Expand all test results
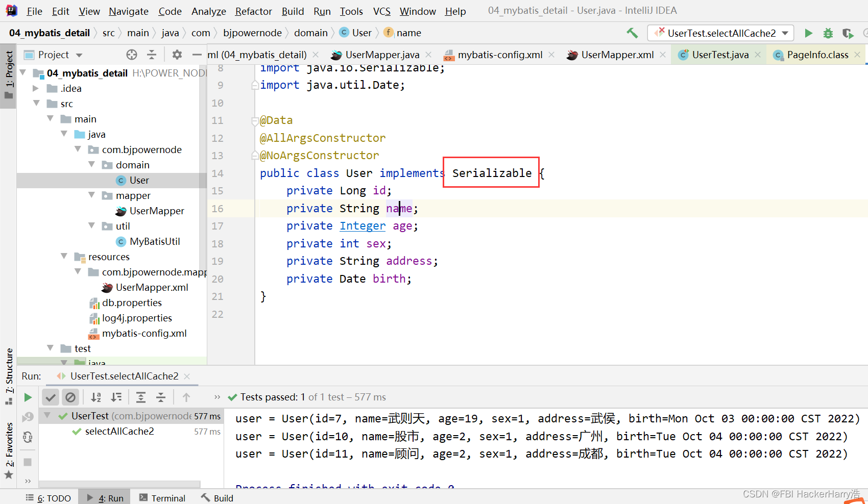 [141, 397]
